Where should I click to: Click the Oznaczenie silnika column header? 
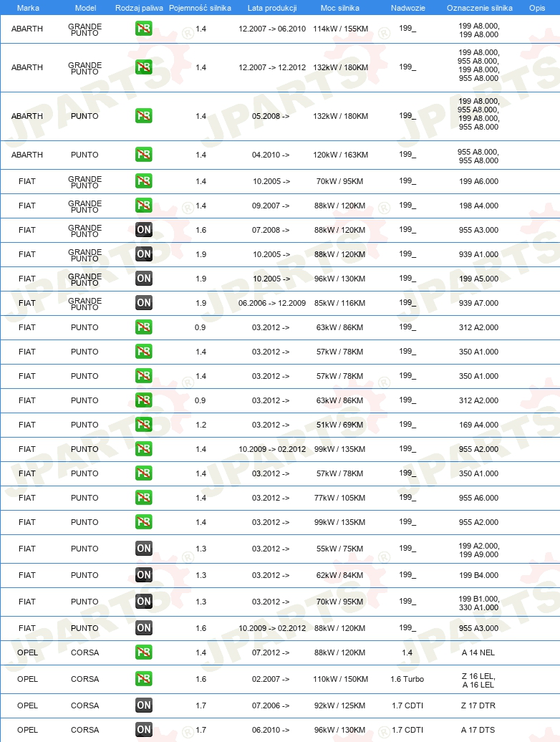tap(480, 8)
